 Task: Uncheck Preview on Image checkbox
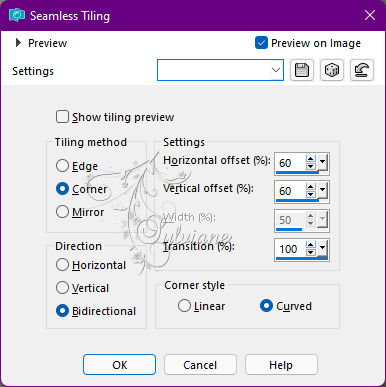(261, 43)
